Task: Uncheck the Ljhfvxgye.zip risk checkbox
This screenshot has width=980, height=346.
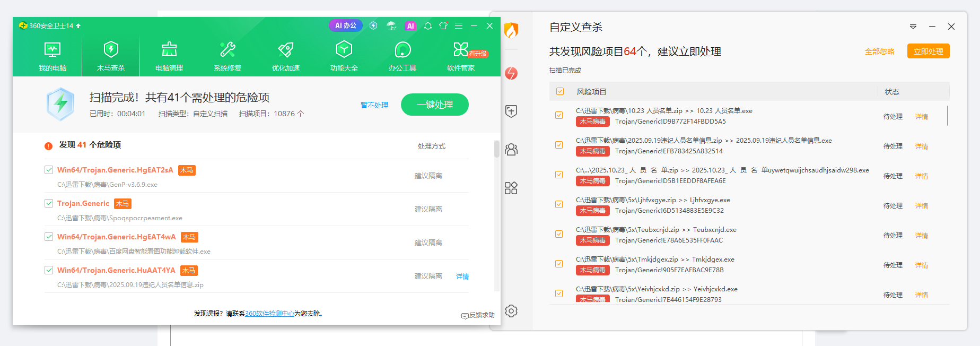Action: pos(559,204)
